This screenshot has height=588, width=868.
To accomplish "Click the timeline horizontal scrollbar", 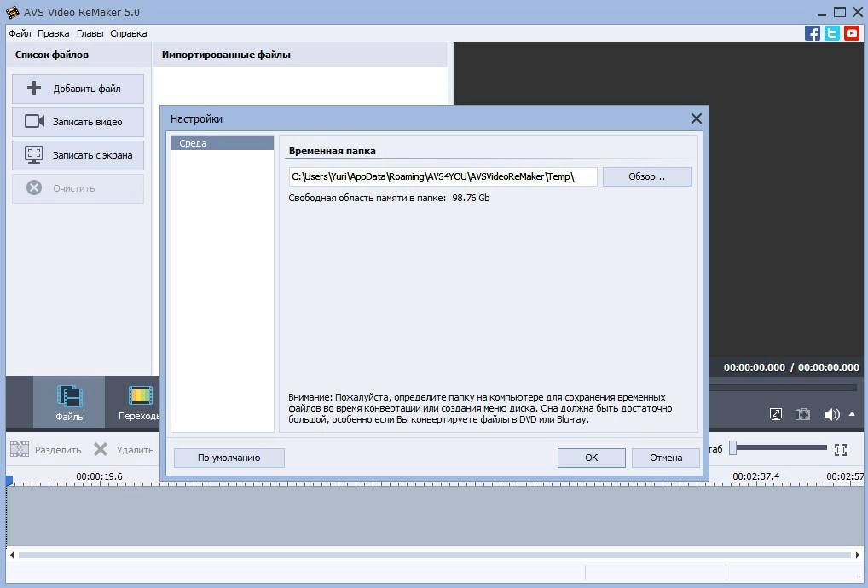I will (435, 555).
